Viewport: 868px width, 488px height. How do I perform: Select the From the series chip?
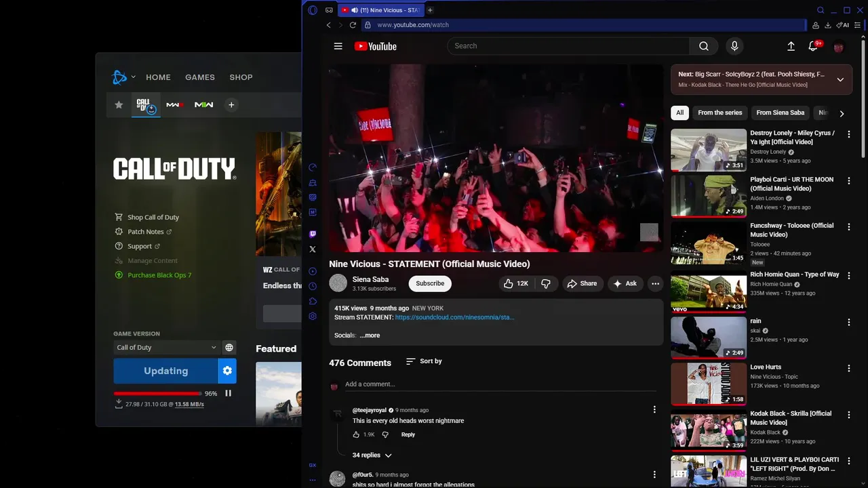tap(720, 113)
